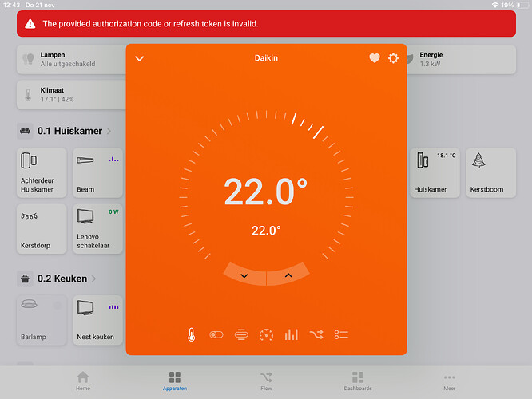Open the Beam speaker tile

pyautogui.click(x=97, y=172)
